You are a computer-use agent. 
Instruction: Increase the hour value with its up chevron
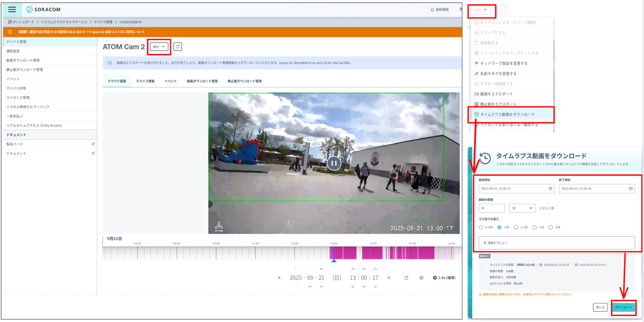click(353, 269)
